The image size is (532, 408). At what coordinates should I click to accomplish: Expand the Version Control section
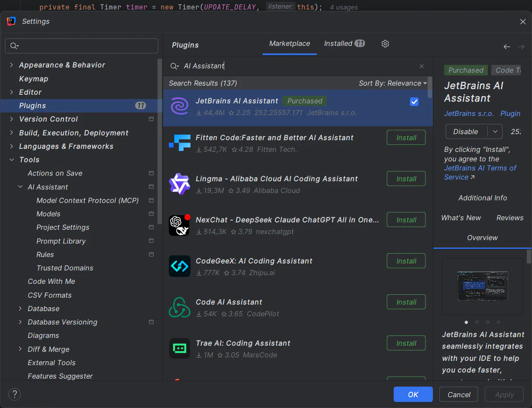(11, 119)
